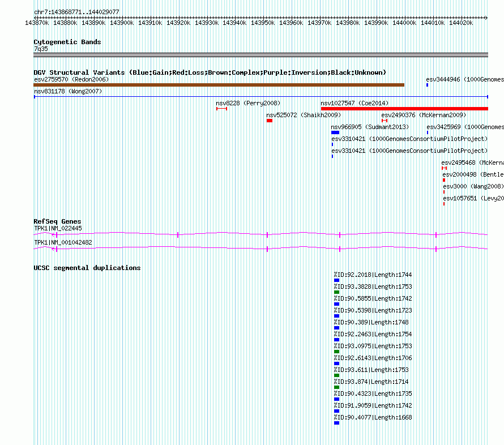The width and height of the screenshot is (504, 445).
Task: Click the blue nsv831178 Wong2007 variant line
Action: point(260,97)
